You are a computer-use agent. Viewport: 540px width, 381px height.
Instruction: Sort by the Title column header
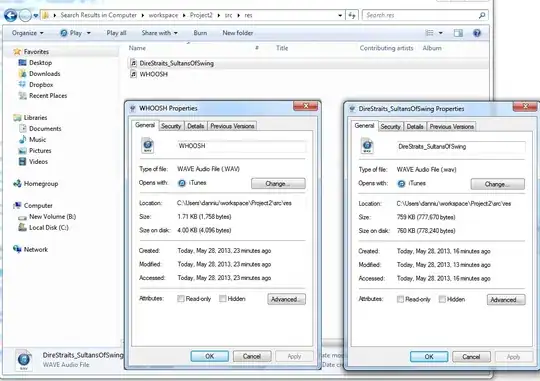(x=282, y=48)
